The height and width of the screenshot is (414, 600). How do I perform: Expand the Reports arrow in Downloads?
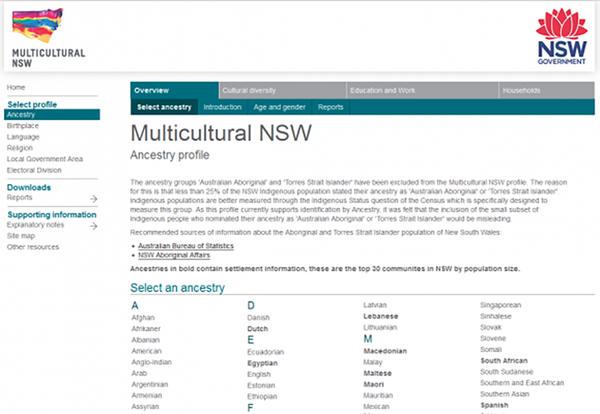coord(93,198)
